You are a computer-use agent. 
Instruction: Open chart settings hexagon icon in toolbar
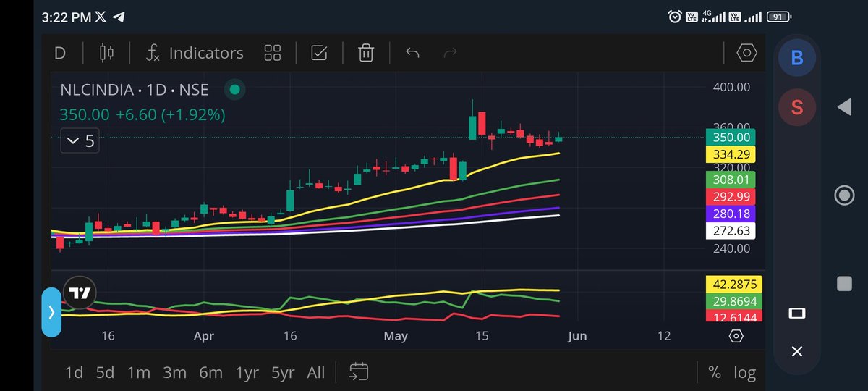(746, 53)
